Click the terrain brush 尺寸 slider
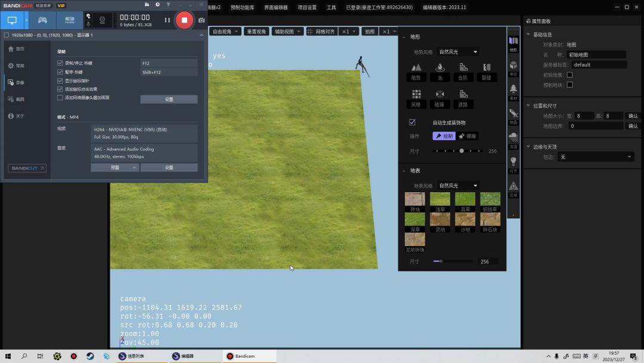 [458, 151]
